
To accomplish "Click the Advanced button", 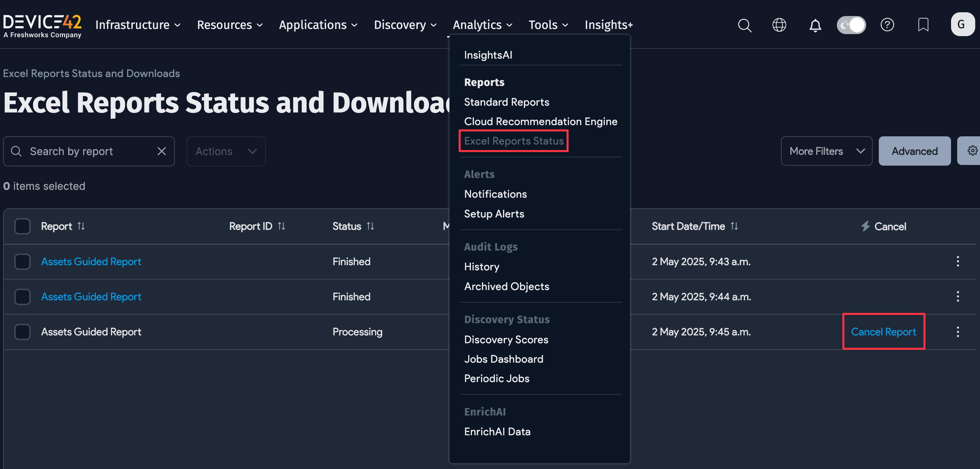I will pos(914,151).
